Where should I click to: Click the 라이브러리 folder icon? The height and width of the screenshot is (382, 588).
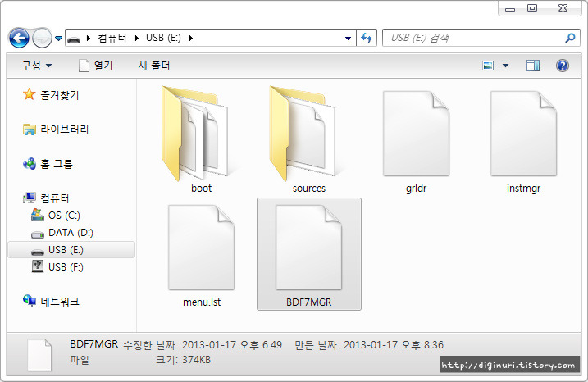[29, 130]
